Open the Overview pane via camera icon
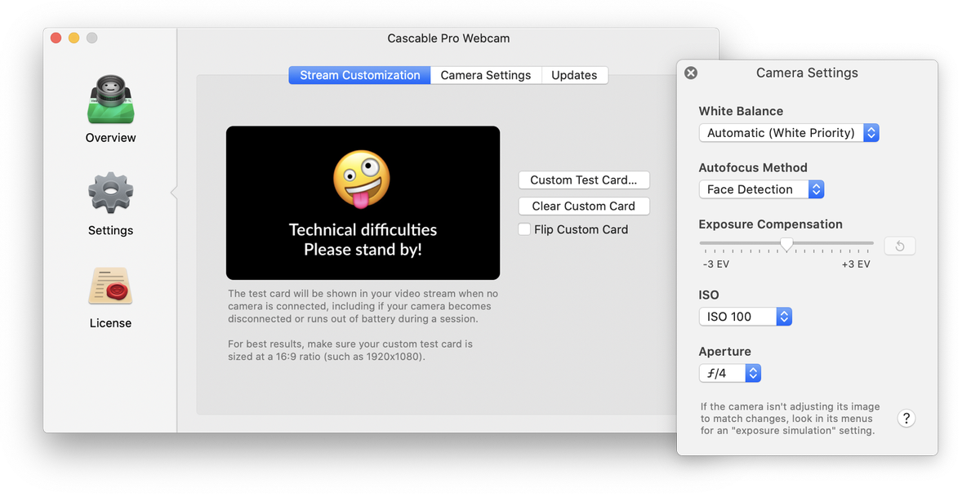 click(111, 100)
